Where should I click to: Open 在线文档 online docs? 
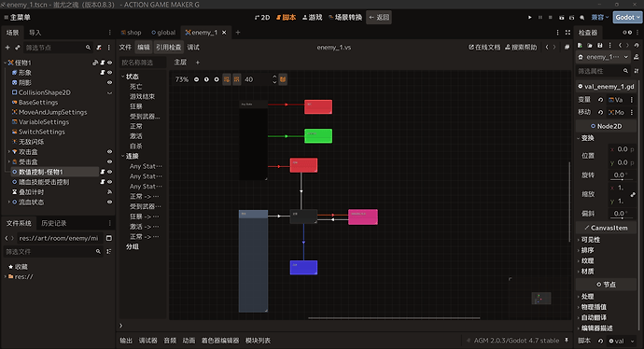pyautogui.click(x=484, y=48)
